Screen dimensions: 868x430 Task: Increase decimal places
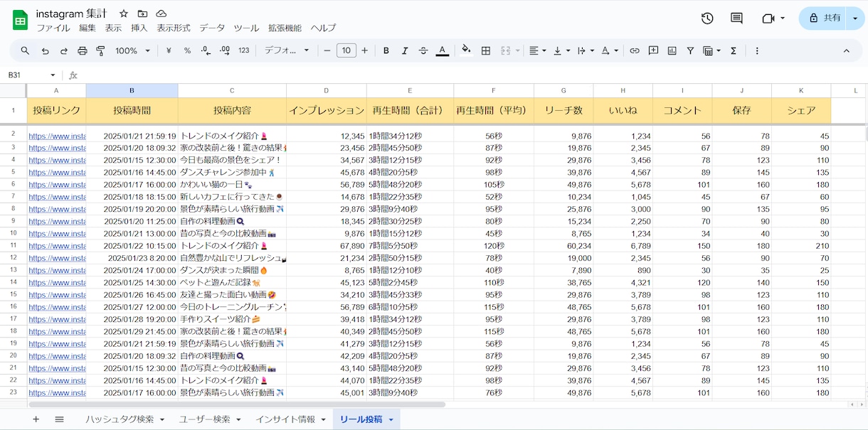coord(225,50)
